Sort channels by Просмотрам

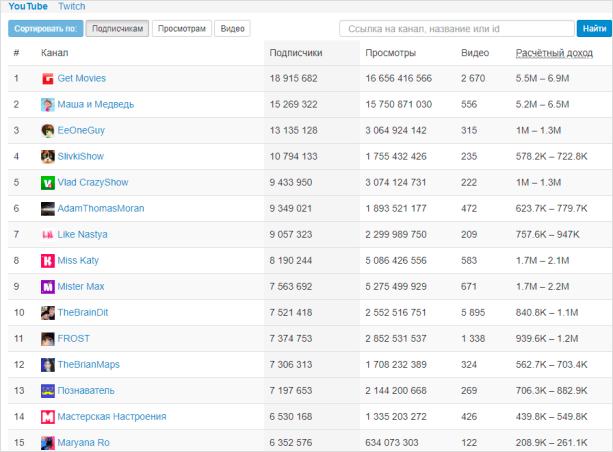[182, 29]
